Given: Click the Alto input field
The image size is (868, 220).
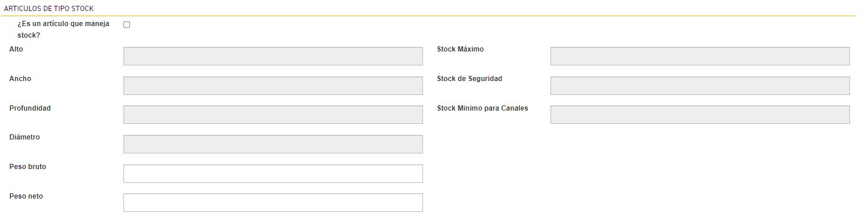Looking at the screenshot, I should click(x=273, y=56).
